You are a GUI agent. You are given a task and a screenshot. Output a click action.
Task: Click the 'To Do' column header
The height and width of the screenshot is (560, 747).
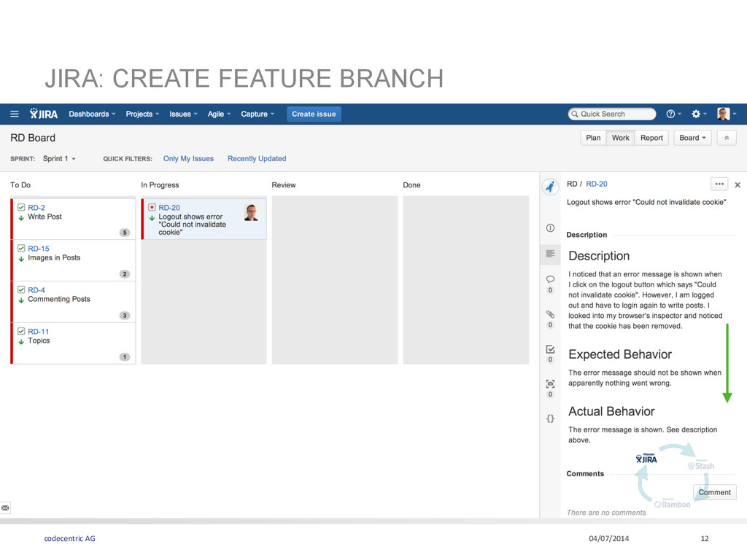tap(20, 184)
